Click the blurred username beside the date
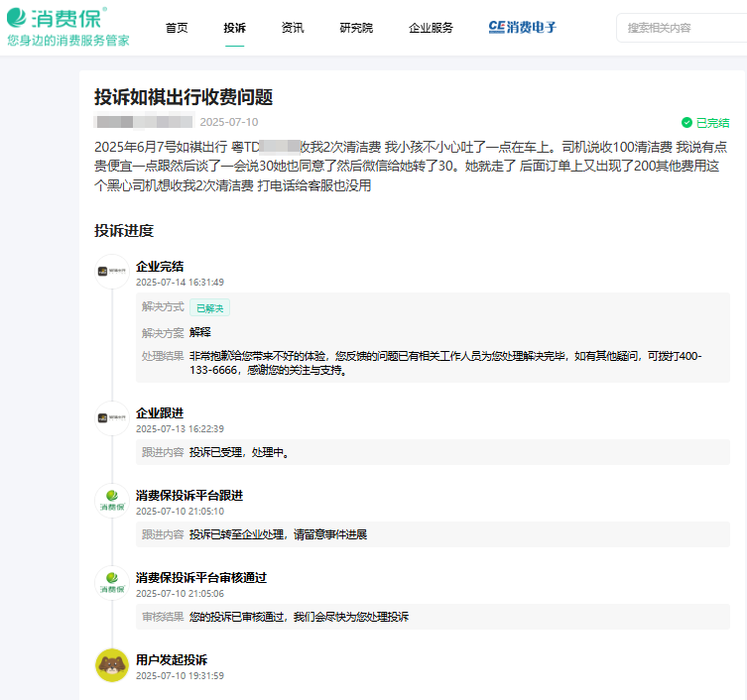The height and width of the screenshot is (700, 747). [x=145, y=121]
